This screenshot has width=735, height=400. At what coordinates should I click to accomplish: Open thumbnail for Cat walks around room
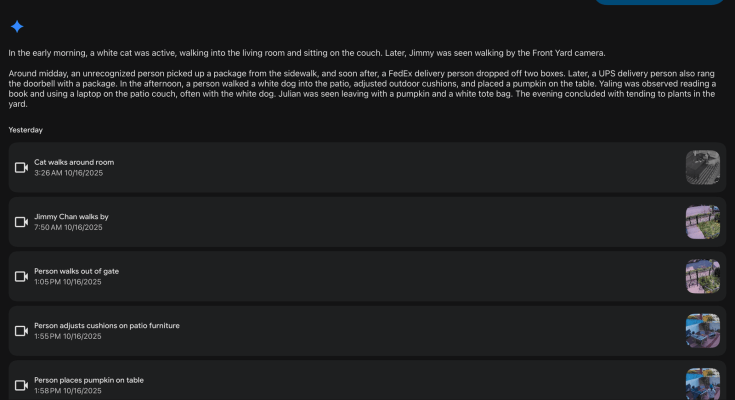702,168
